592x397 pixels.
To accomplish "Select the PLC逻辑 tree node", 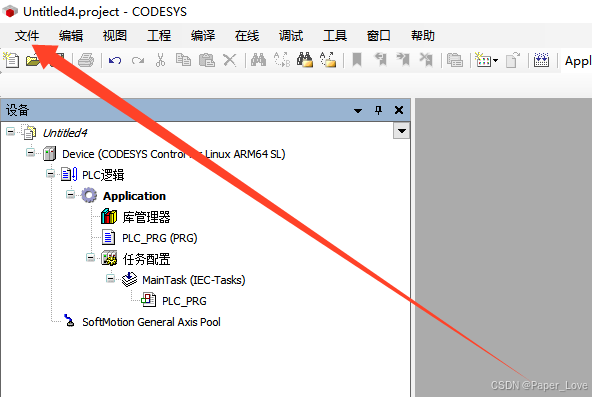I will tap(103, 175).
